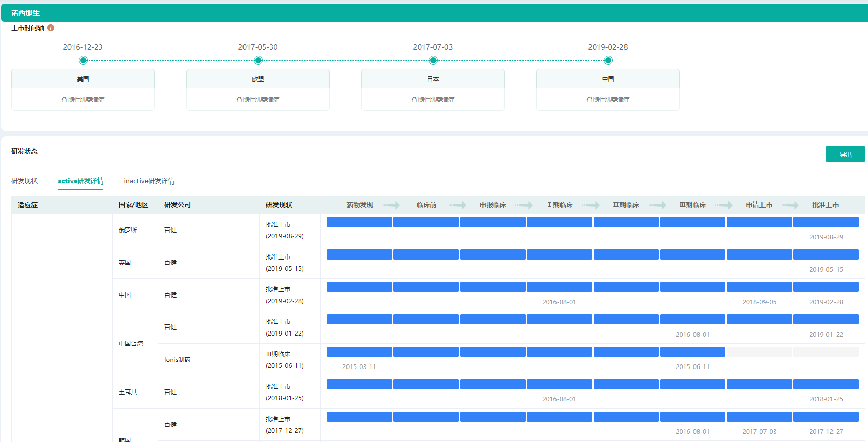
Task: Click the 中国 timeline card header
Action: coord(608,79)
